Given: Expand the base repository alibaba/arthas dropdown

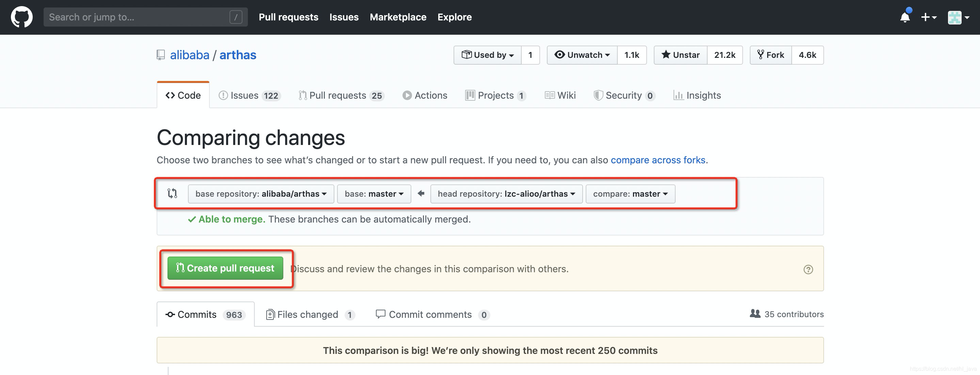Looking at the screenshot, I should coord(260,194).
